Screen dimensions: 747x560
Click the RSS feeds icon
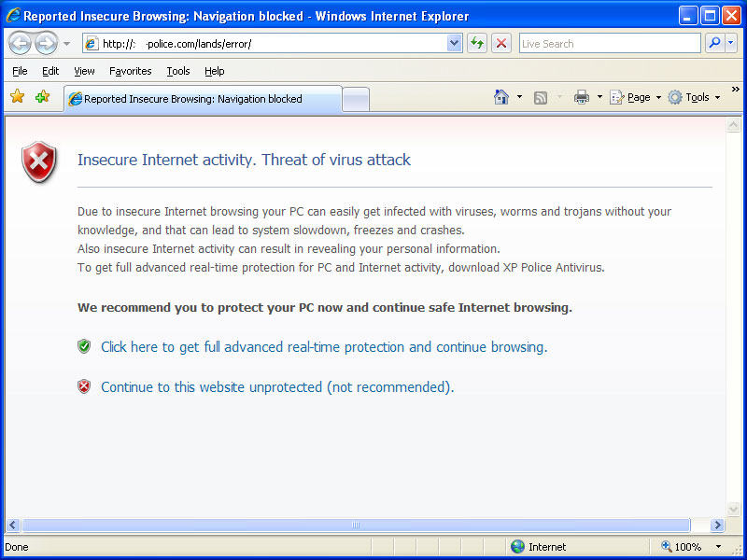click(x=541, y=98)
